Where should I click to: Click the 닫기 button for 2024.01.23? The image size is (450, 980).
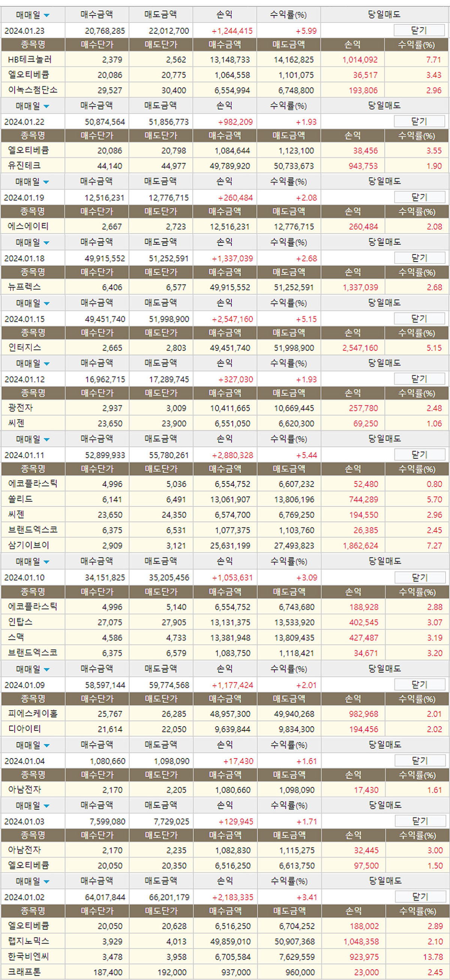(419, 30)
